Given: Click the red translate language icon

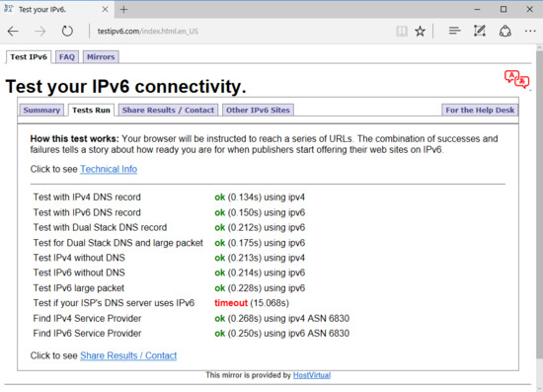Looking at the screenshot, I should pyautogui.click(x=516, y=79).
